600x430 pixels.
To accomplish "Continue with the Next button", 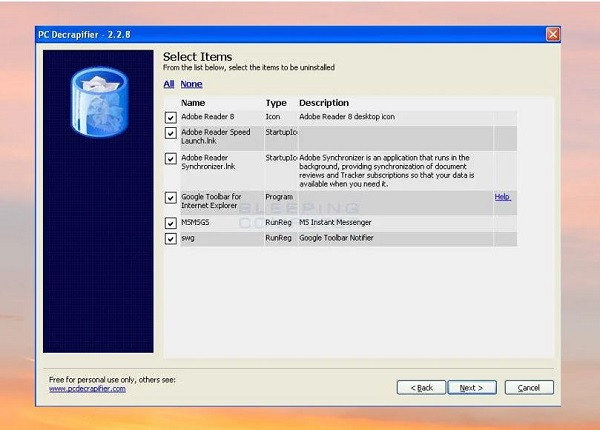I will click(472, 388).
